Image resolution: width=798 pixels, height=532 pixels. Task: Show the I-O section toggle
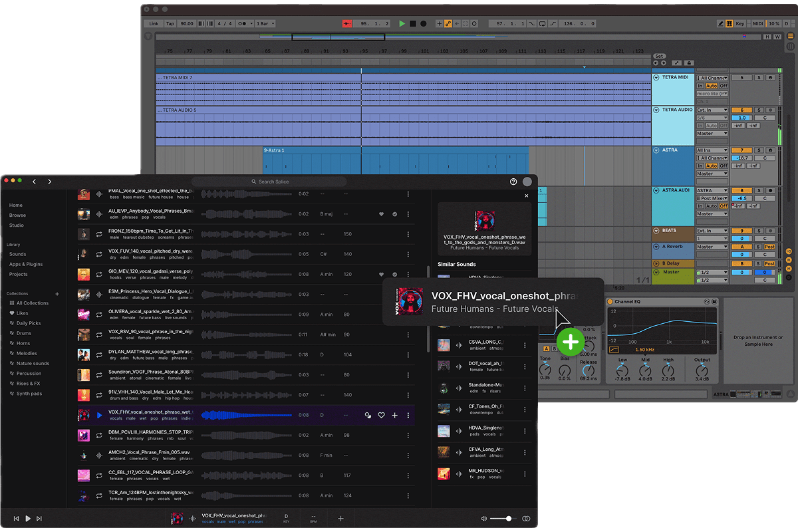[x=789, y=251]
